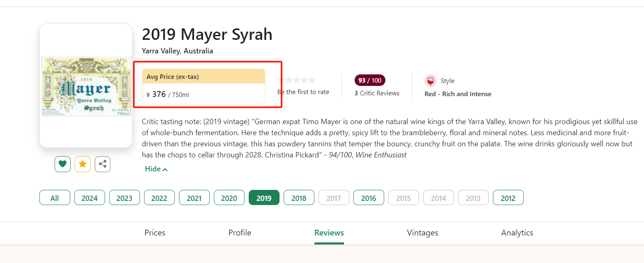Rate the wine using the star rating
The height and width of the screenshot is (263, 644).
tap(297, 80)
